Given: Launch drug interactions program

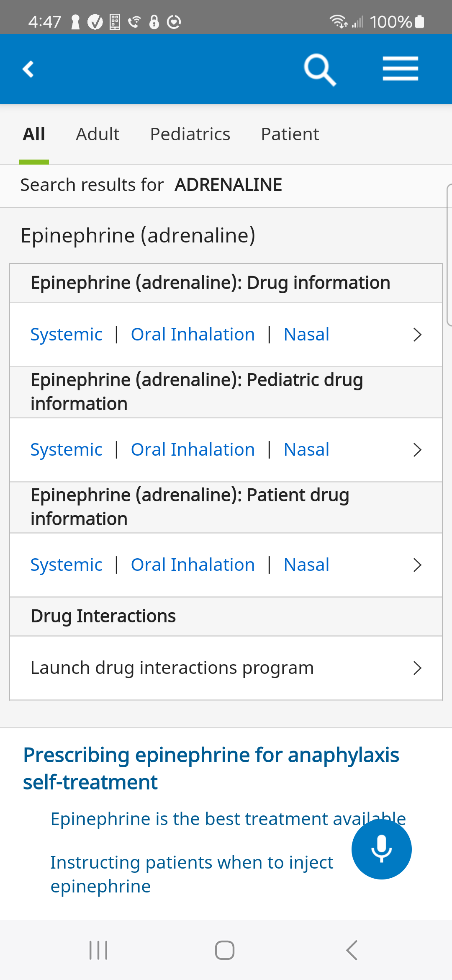Looking at the screenshot, I should pos(172,668).
